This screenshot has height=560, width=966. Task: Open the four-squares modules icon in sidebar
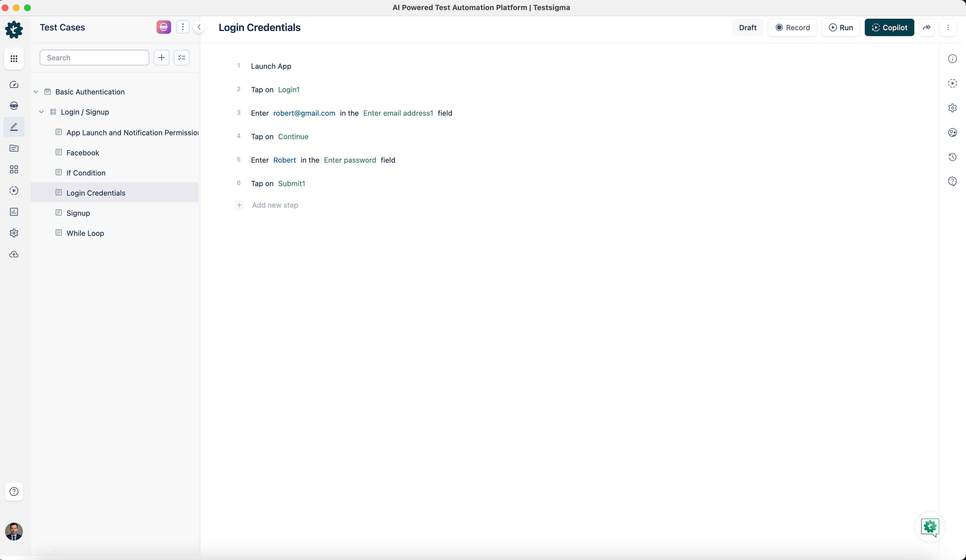(x=14, y=169)
